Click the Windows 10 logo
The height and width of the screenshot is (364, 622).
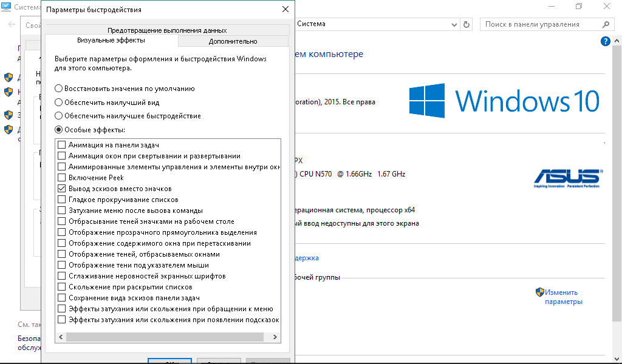(504, 101)
